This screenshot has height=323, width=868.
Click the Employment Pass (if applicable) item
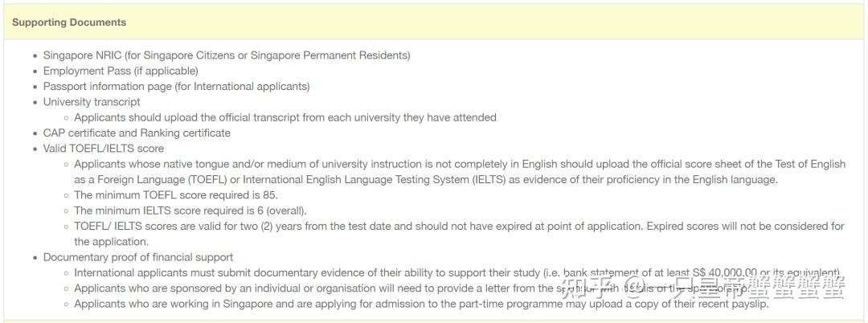click(x=121, y=71)
